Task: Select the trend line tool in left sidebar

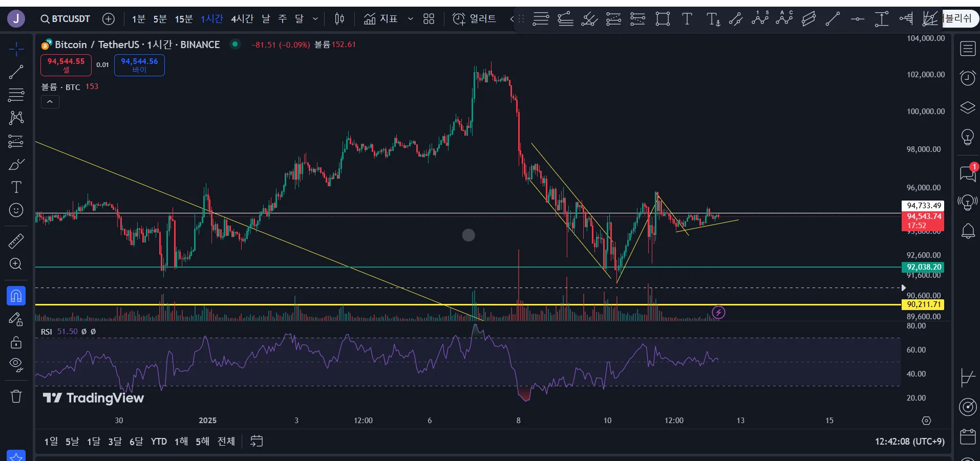Action: tap(16, 72)
